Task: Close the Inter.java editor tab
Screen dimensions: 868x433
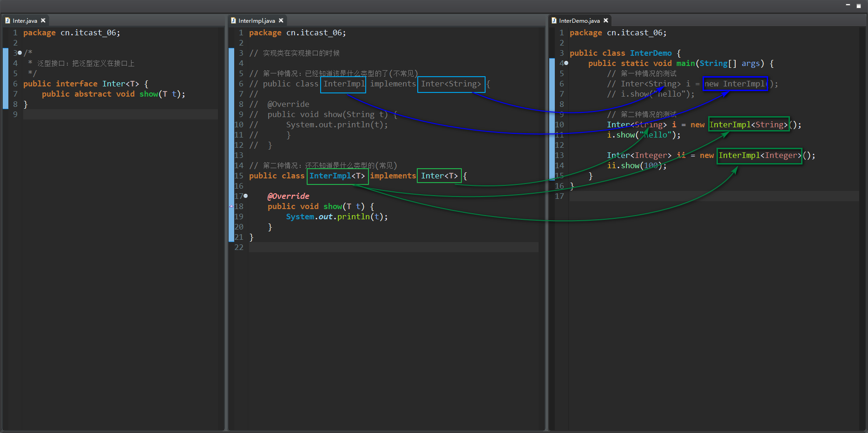Action: pos(43,20)
